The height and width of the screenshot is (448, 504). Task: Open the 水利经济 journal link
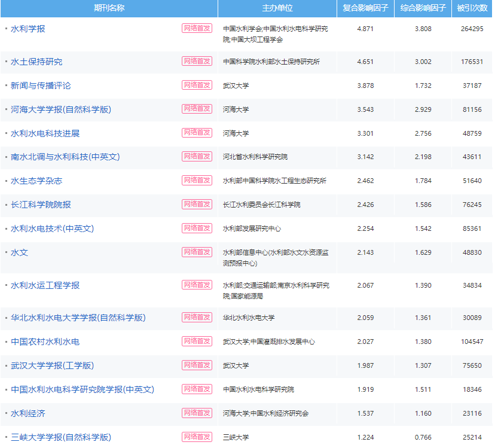click(x=28, y=413)
